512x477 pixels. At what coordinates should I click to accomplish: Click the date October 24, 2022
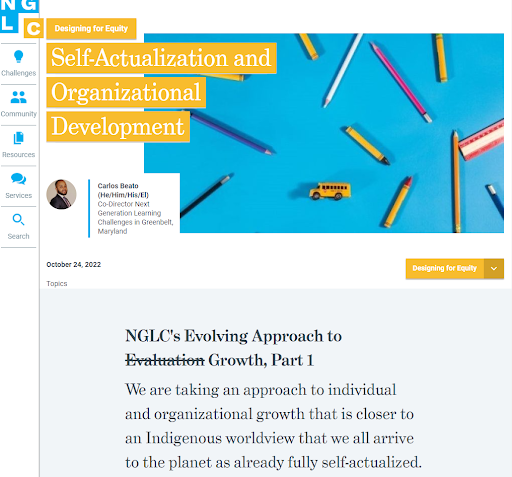tap(74, 264)
